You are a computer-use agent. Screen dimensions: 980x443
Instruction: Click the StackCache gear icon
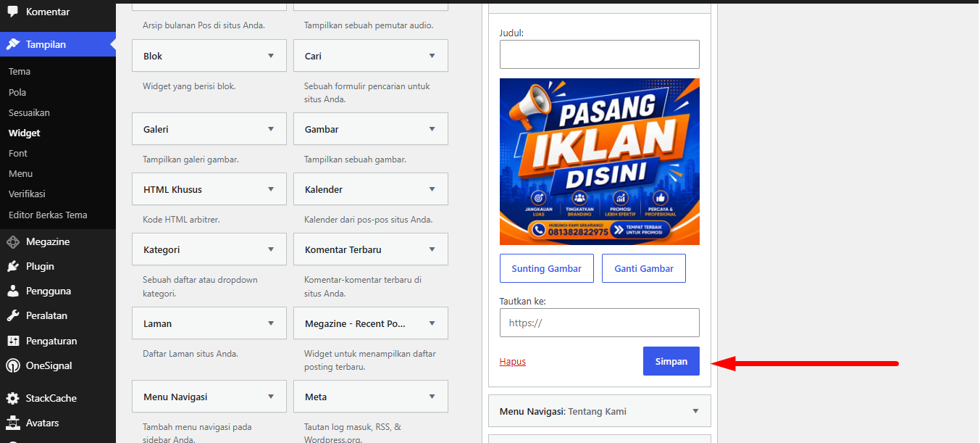point(13,398)
